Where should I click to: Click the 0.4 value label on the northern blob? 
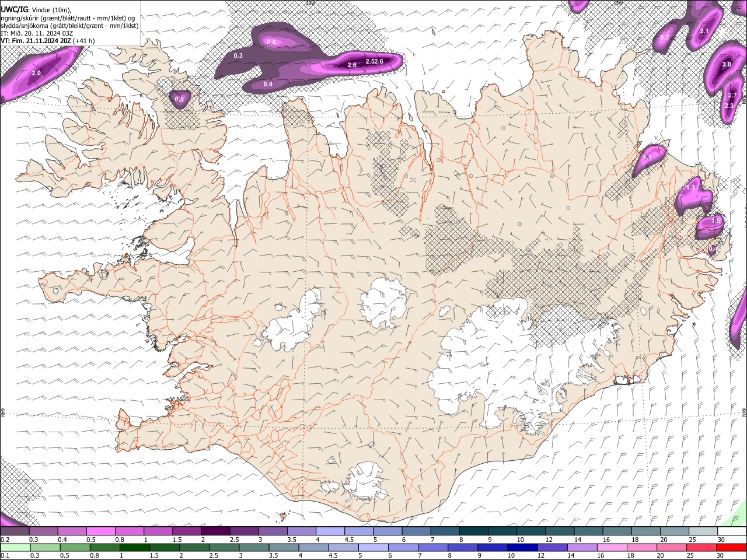[x=268, y=84]
